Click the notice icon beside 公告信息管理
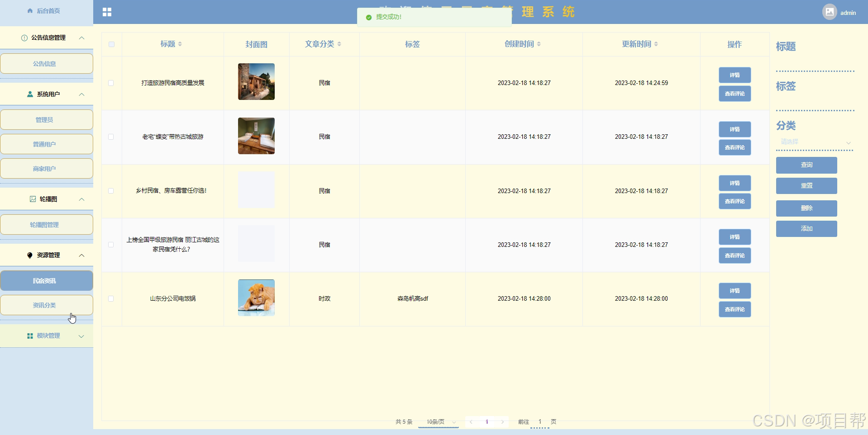The width and height of the screenshot is (868, 435). point(24,38)
